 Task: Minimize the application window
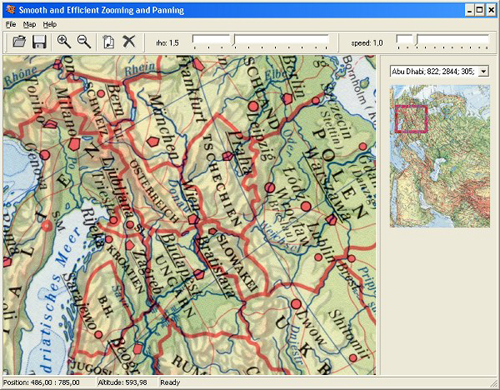[470, 10]
